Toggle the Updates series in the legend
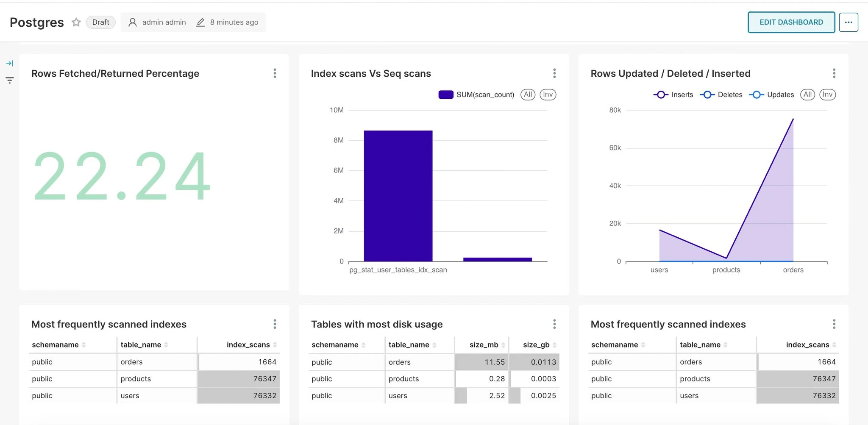This screenshot has width=868, height=425. (771, 94)
